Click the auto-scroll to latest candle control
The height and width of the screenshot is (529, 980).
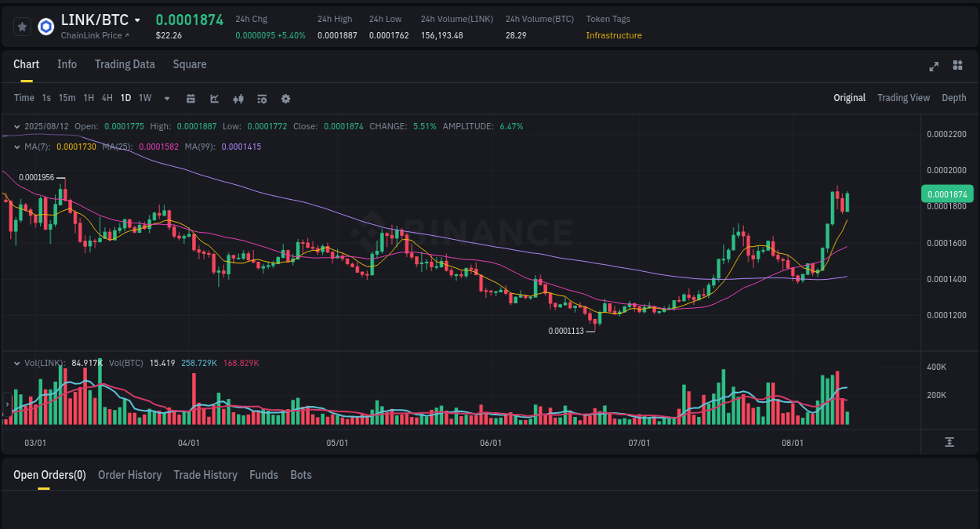tap(948, 443)
